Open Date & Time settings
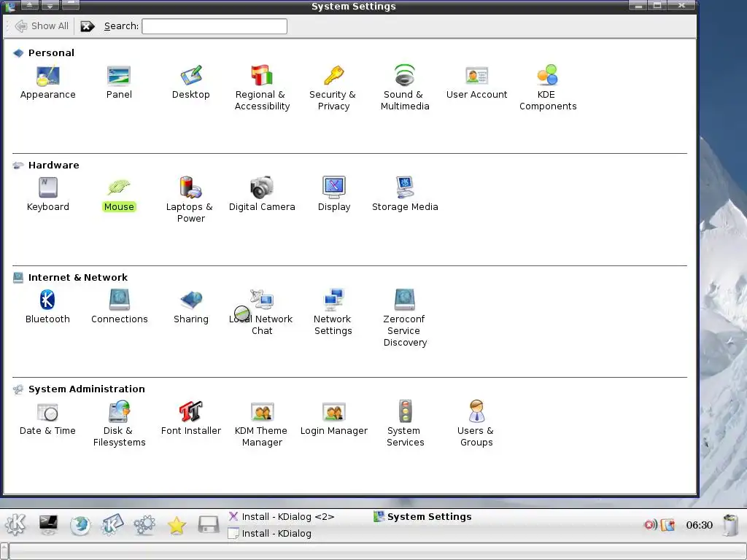 pos(47,419)
